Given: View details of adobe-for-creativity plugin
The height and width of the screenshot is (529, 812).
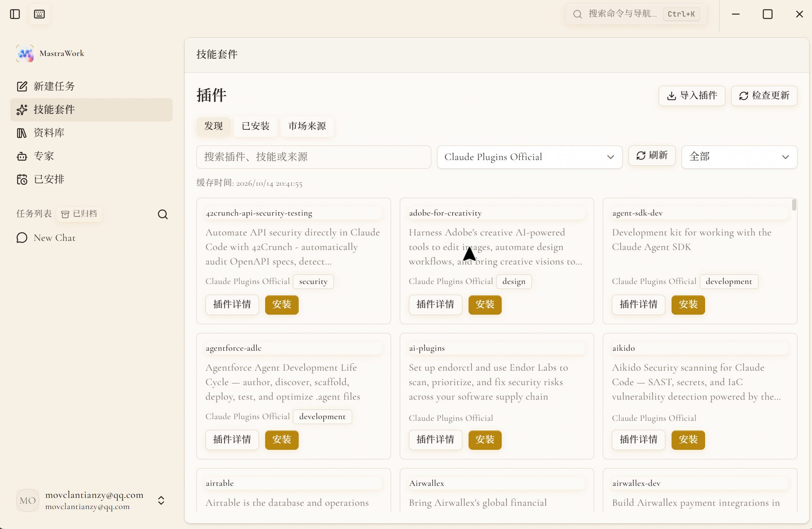Looking at the screenshot, I should 435,305.
